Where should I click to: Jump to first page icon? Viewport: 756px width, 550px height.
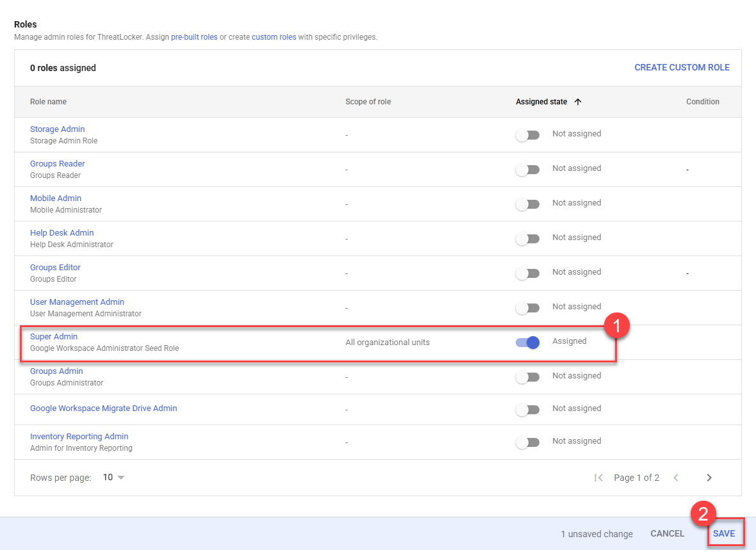tap(598, 478)
